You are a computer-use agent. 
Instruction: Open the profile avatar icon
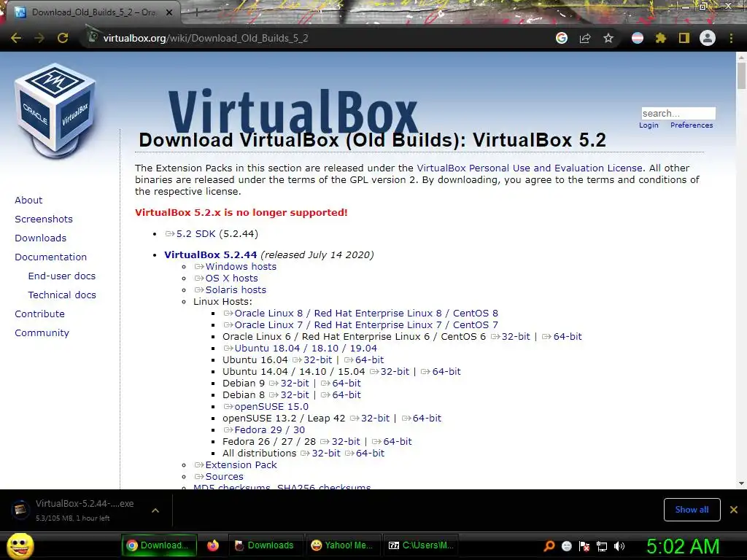click(x=708, y=38)
